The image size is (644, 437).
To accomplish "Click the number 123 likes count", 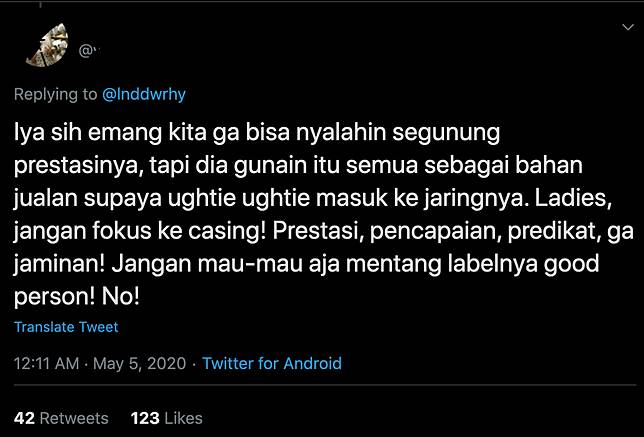I will point(145,418).
